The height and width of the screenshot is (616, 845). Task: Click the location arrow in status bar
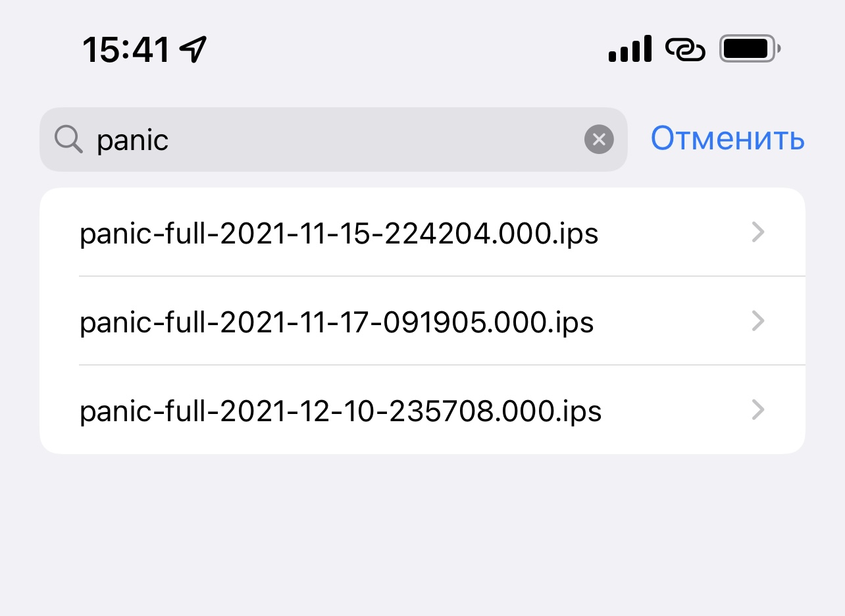coord(193,49)
